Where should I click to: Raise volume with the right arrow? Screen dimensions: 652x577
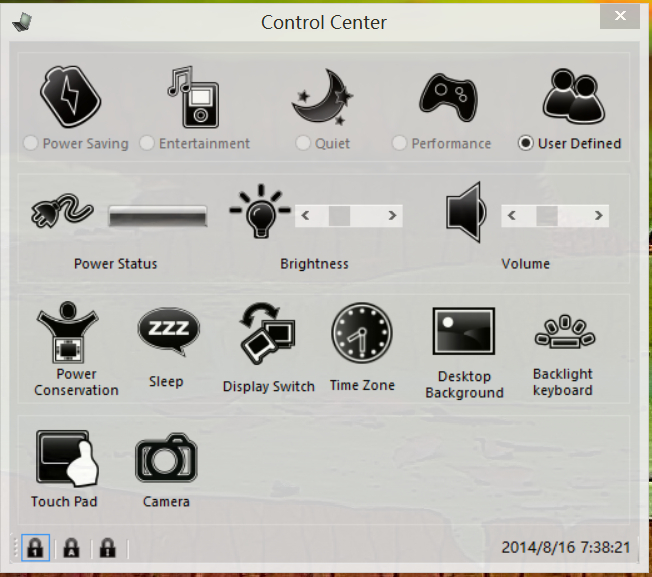tap(598, 215)
